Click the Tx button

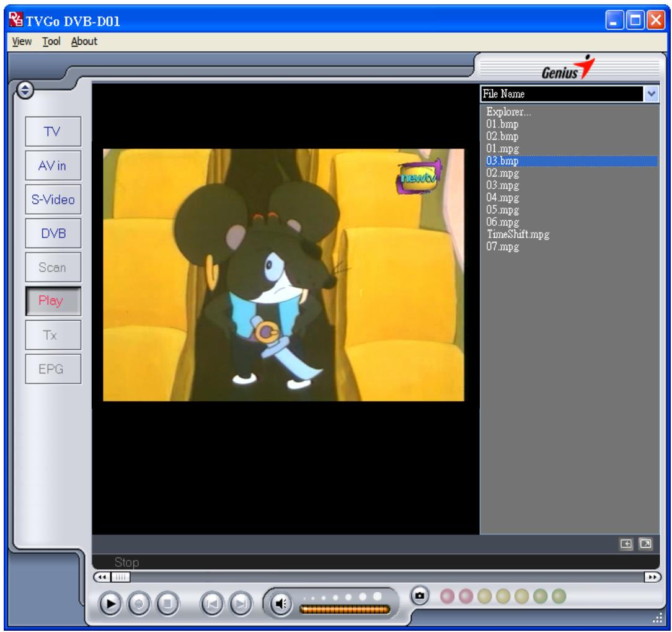click(x=53, y=335)
